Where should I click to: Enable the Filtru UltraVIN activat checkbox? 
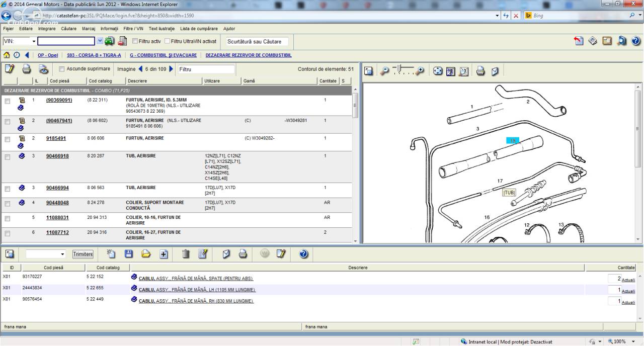pyautogui.click(x=167, y=41)
